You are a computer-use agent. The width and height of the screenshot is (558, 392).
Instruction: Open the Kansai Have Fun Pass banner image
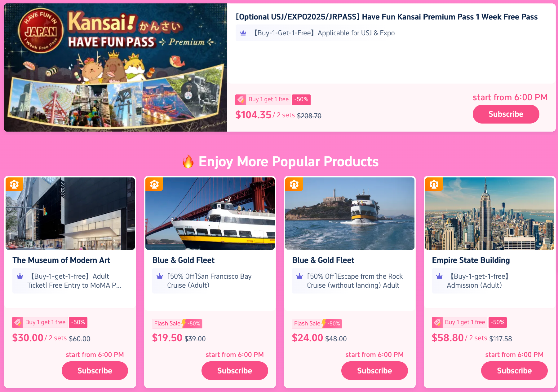116,68
